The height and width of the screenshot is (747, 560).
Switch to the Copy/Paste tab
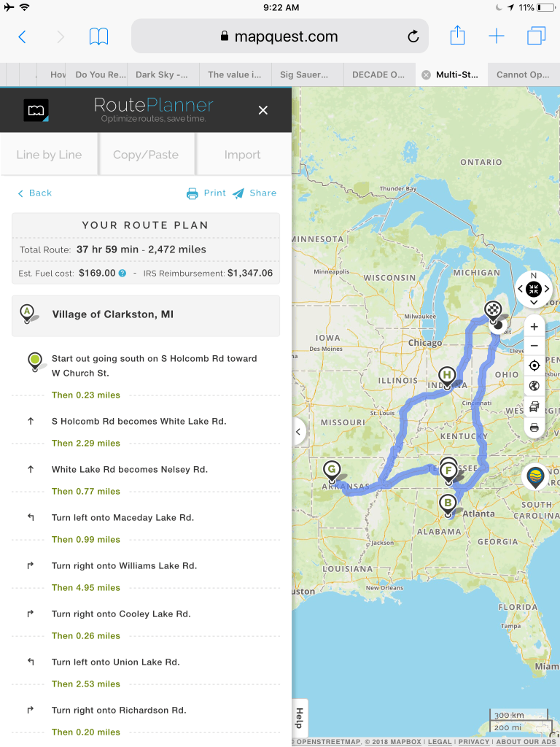click(x=146, y=155)
